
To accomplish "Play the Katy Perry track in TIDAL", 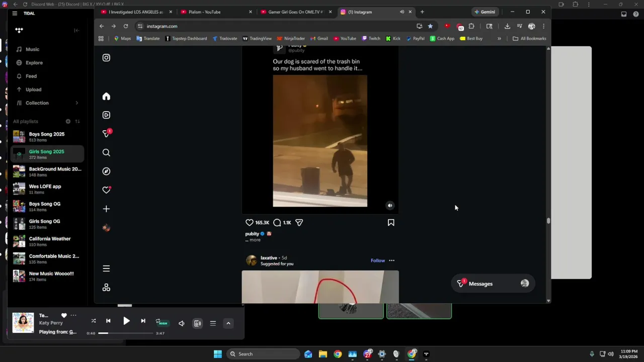I will coord(126,321).
